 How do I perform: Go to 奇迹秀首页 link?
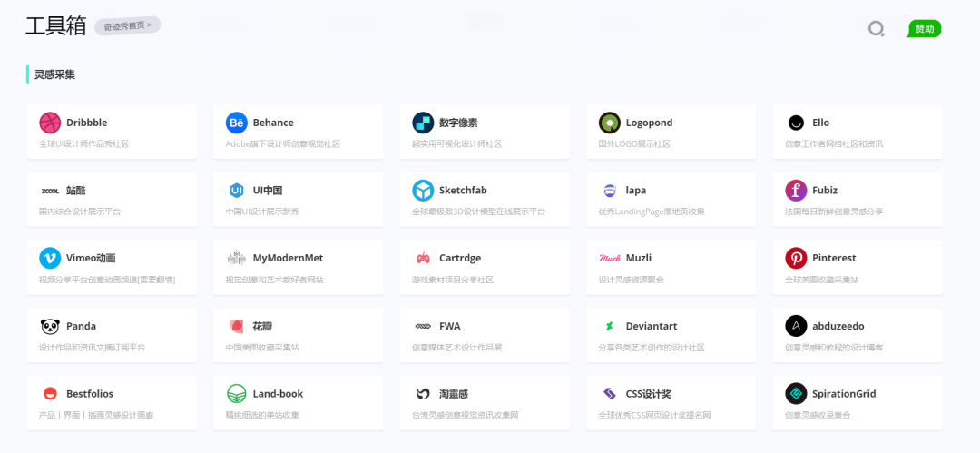click(x=127, y=25)
